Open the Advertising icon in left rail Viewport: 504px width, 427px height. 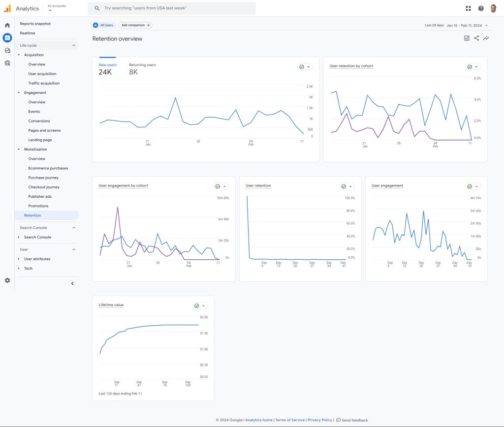[x=7, y=63]
